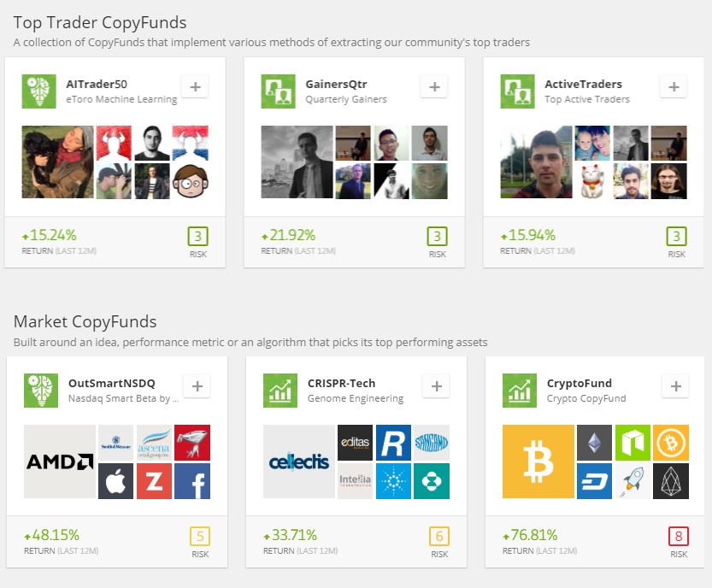Click the CryptoFund fund title

coord(580,383)
